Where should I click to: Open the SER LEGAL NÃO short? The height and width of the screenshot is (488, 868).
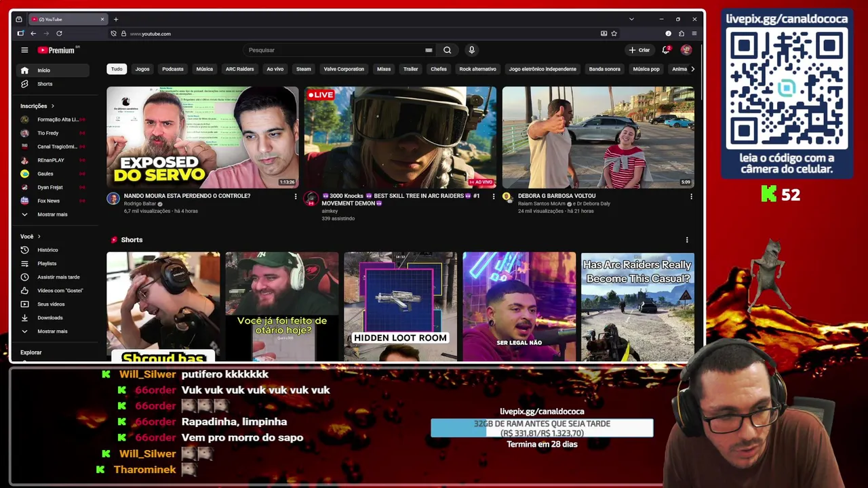click(x=519, y=306)
